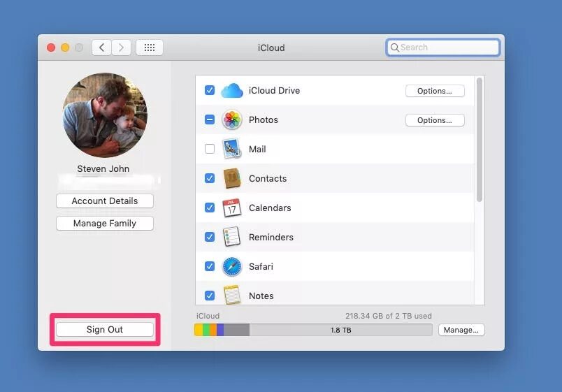Image resolution: width=562 pixels, height=392 pixels.
Task: Click the Notes label
Action: (261, 296)
